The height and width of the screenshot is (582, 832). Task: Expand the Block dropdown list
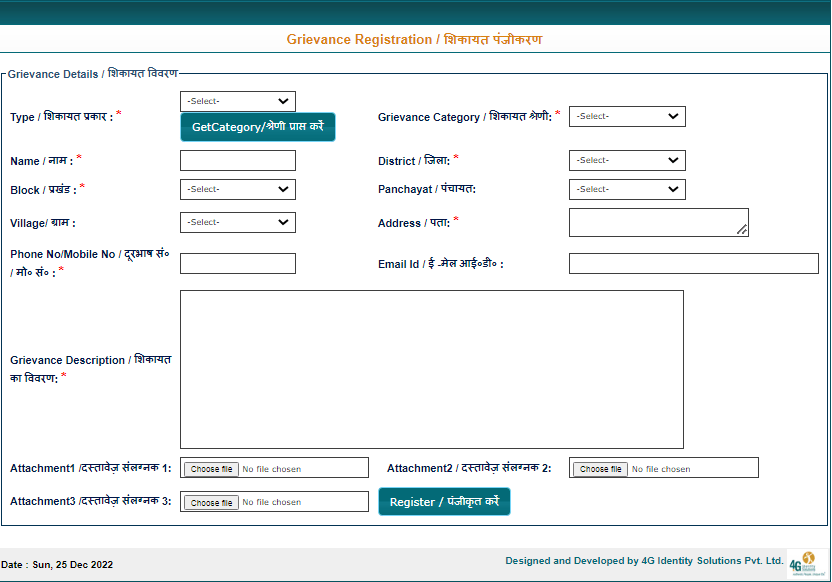pyautogui.click(x=237, y=189)
